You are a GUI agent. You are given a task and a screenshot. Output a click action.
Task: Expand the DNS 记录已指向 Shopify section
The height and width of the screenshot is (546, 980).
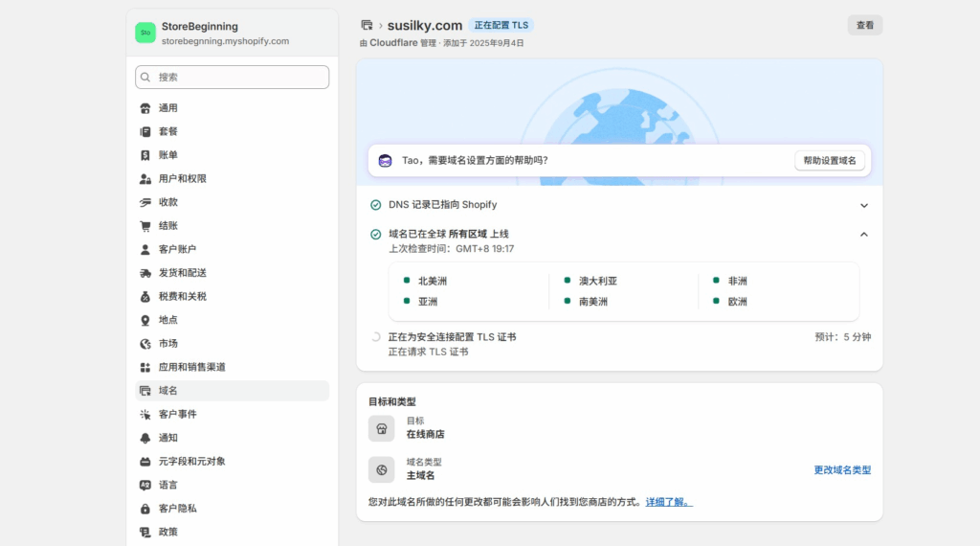pos(863,205)
